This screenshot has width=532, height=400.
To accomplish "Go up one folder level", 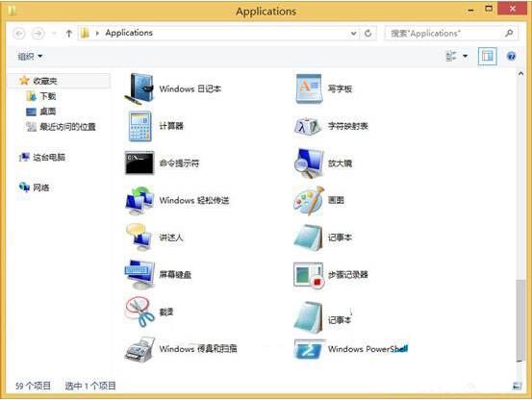I will click(x=69, y=34).
